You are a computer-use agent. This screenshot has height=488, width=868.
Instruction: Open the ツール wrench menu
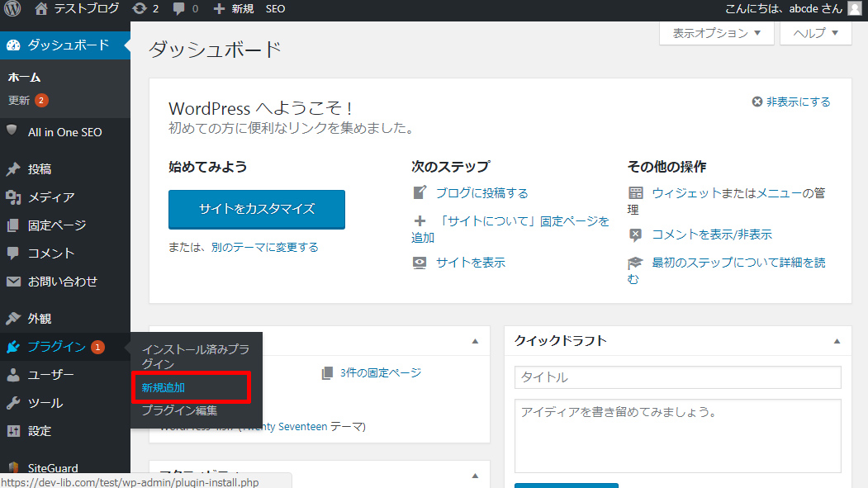45,403
